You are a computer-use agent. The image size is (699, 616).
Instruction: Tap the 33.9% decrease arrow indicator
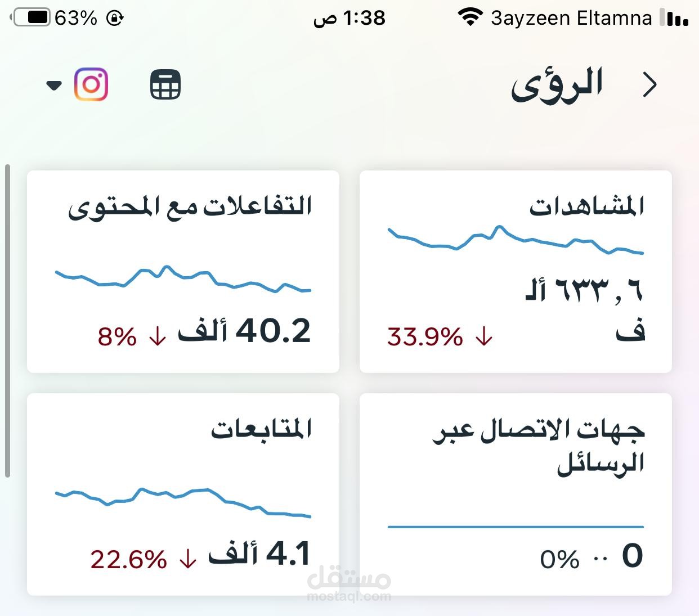[x=484, y=338]
